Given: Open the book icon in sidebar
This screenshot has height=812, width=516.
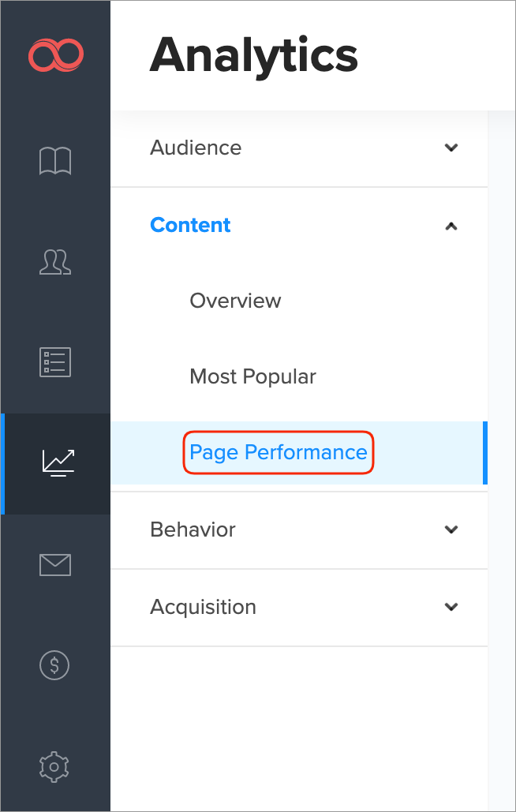Looking at the screenshot, I should tap(55, 161).
